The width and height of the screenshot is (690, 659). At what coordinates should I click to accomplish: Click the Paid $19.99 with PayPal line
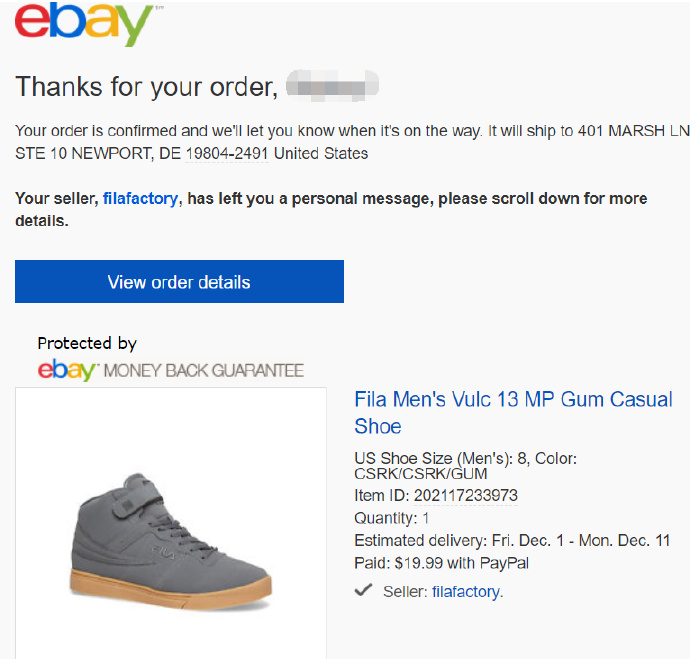pyautogui.click(x=441, y=563)
